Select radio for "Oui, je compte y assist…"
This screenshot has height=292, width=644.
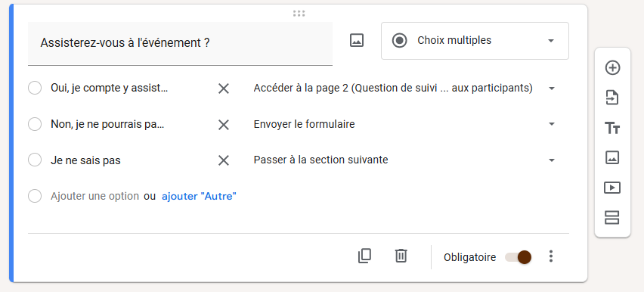click(x=35, y=88)
